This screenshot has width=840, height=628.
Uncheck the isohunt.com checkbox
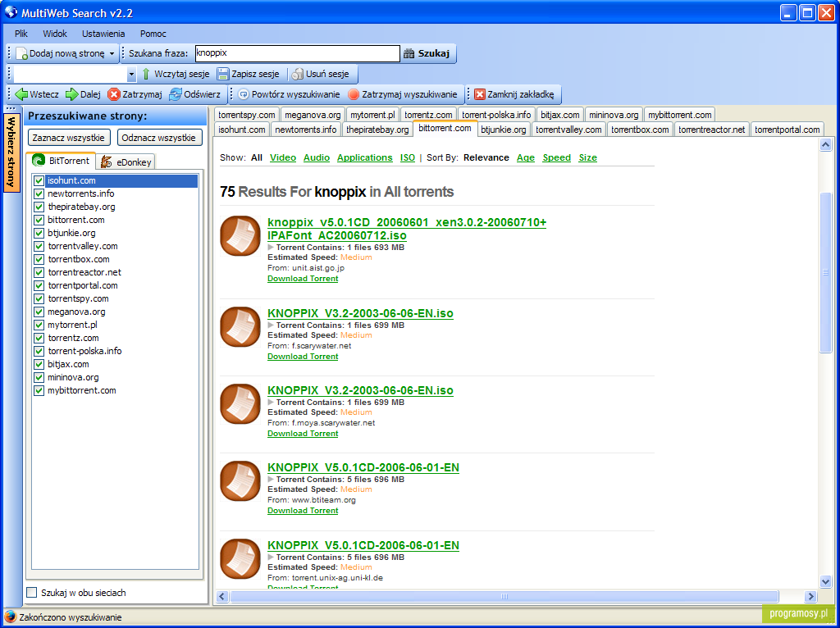coord(39,181)
